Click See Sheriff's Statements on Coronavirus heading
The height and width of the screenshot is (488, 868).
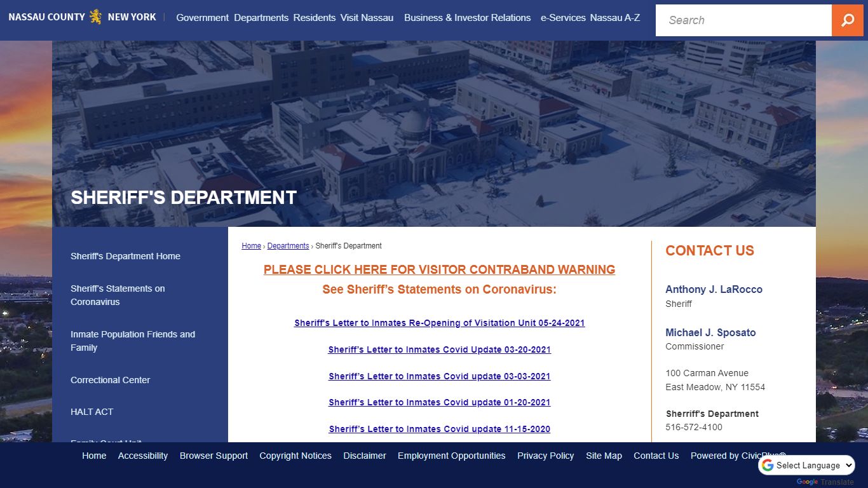(439, 290)
